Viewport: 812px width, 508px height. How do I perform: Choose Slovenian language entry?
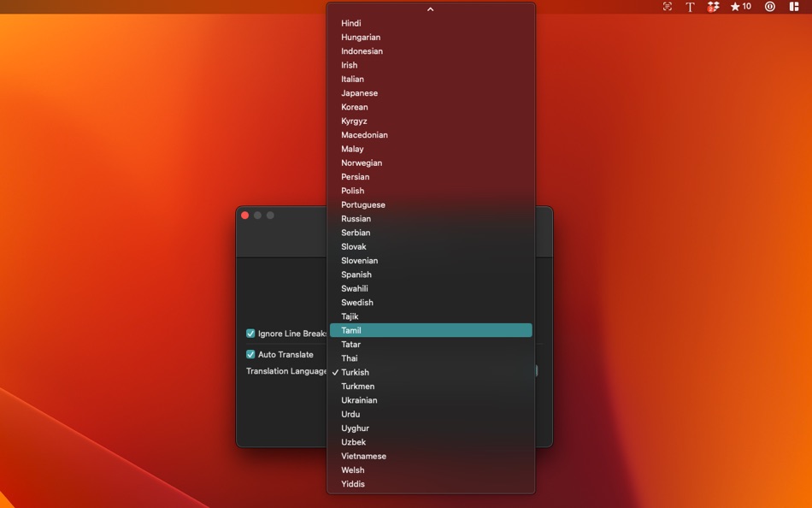pos(431,261)
